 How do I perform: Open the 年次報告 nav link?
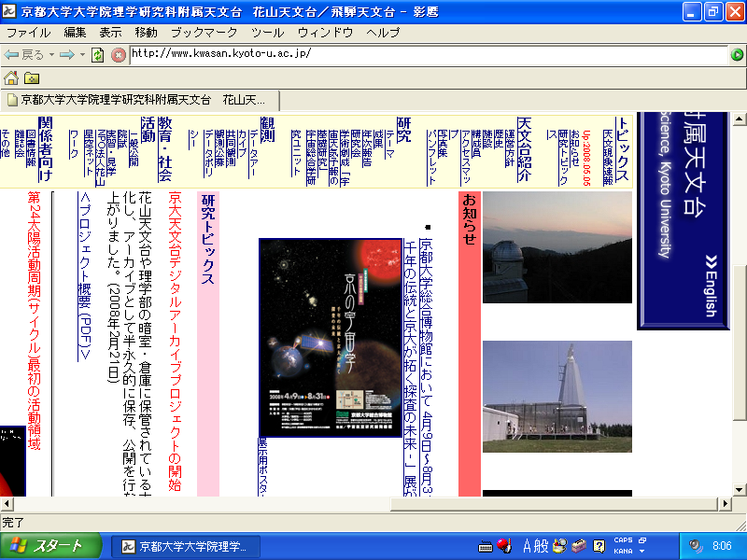coord(366,147)
